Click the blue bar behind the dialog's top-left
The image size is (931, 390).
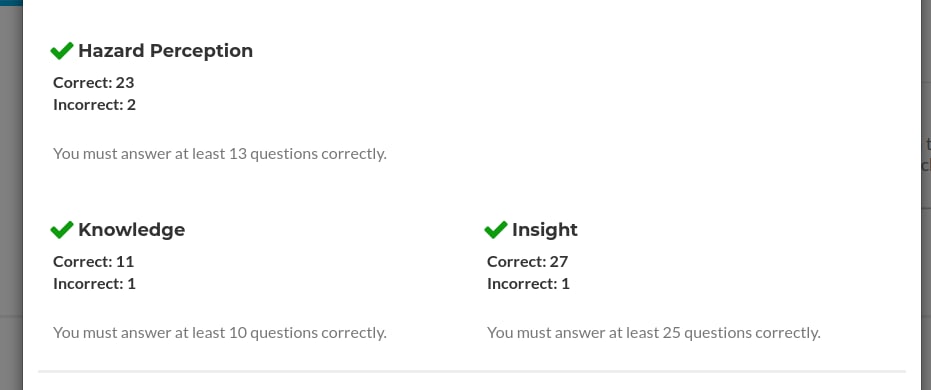(11, 3)
